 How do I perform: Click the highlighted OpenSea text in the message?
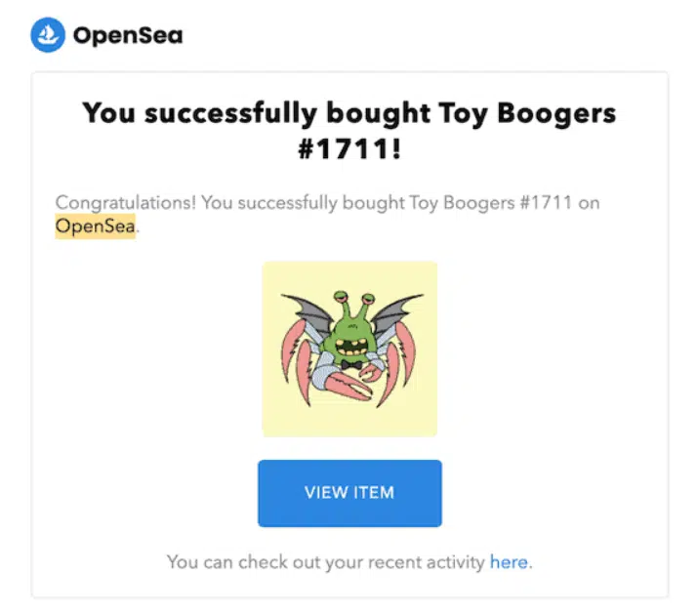95,227
